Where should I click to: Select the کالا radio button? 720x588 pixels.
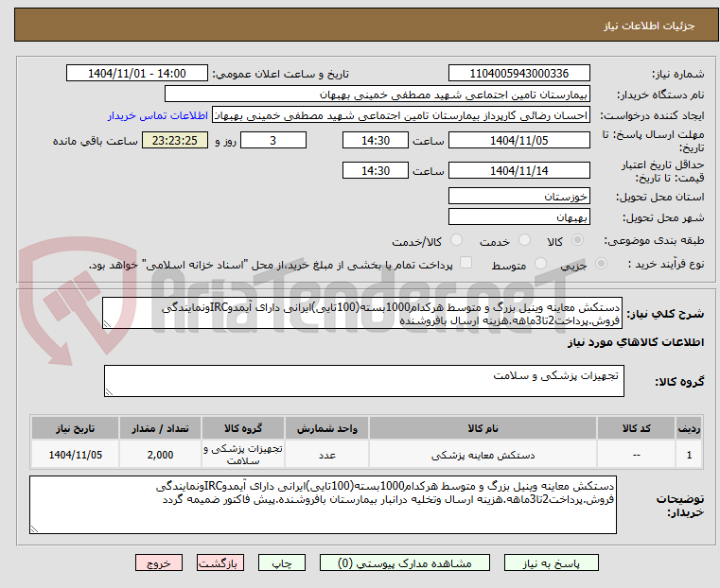[x=578, y=240]
